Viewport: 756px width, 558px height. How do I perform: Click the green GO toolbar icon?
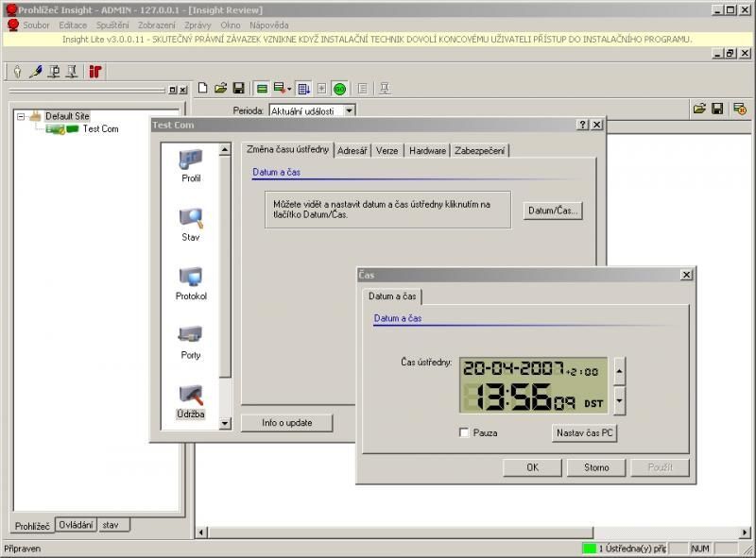click(339, 89)
